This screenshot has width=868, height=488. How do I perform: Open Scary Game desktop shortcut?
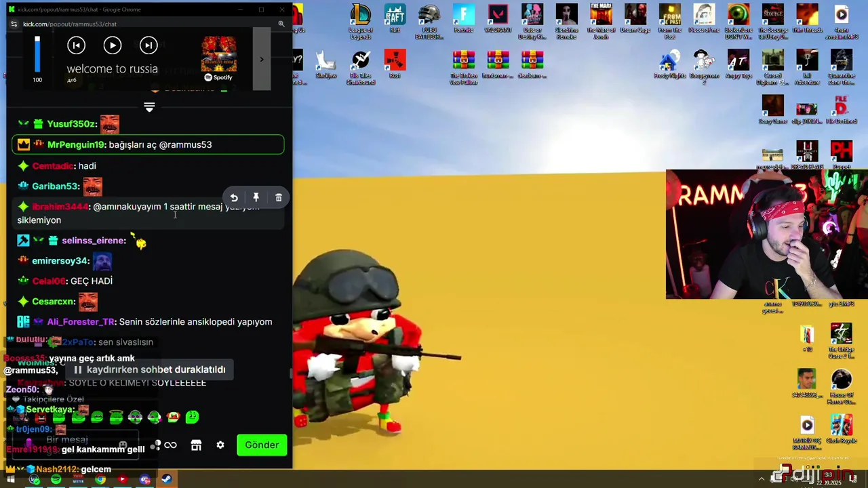(x=772, y=109)
